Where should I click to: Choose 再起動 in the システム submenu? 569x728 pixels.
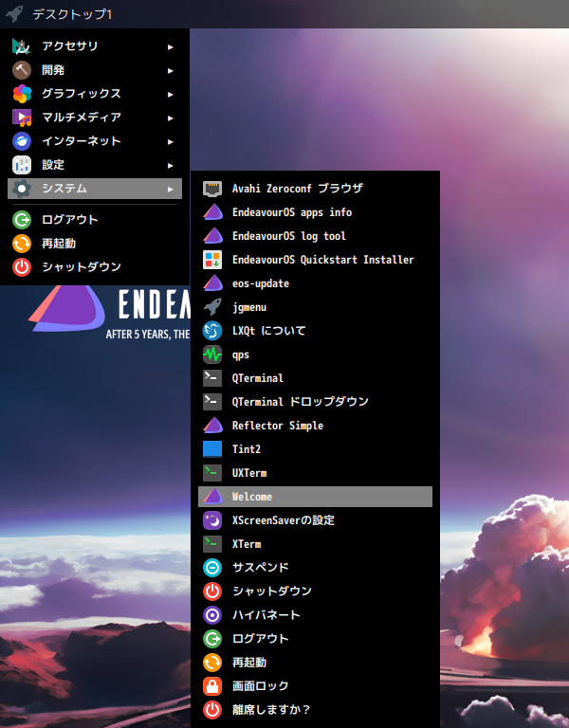[x=315, y=662]
